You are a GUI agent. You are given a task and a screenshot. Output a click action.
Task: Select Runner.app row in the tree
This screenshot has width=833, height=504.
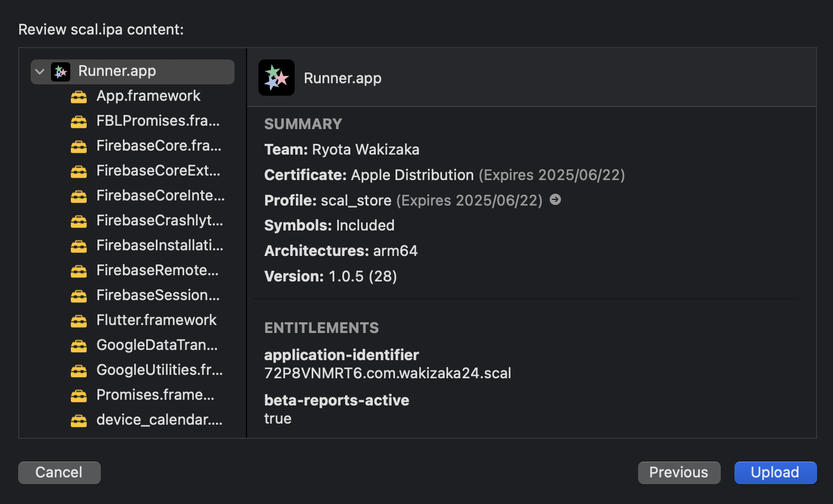coord(133,72)
